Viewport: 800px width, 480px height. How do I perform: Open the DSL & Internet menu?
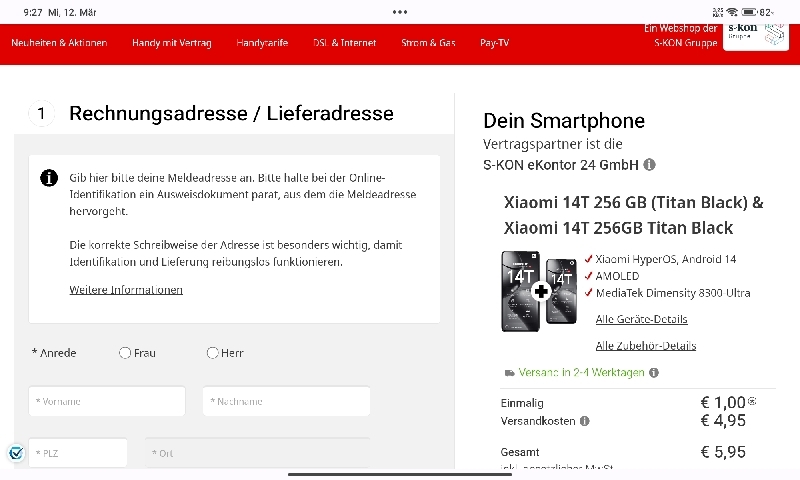344,43
